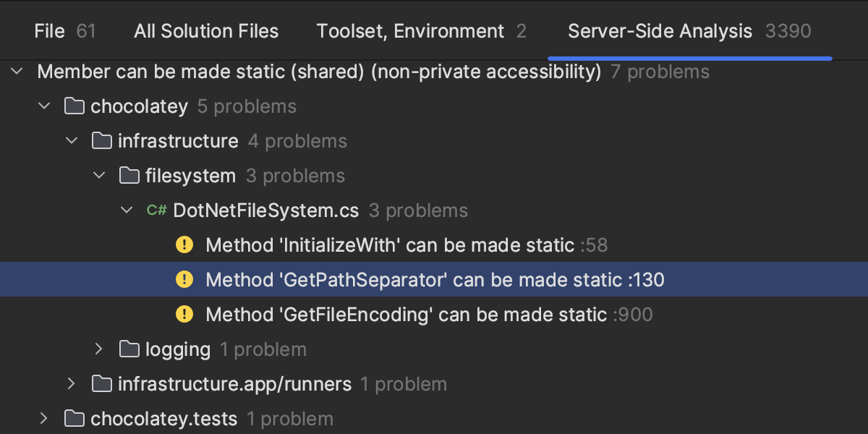Click the warning icon for 'GetPathSeparator' method
868x434 pixels.
(184, 280)
